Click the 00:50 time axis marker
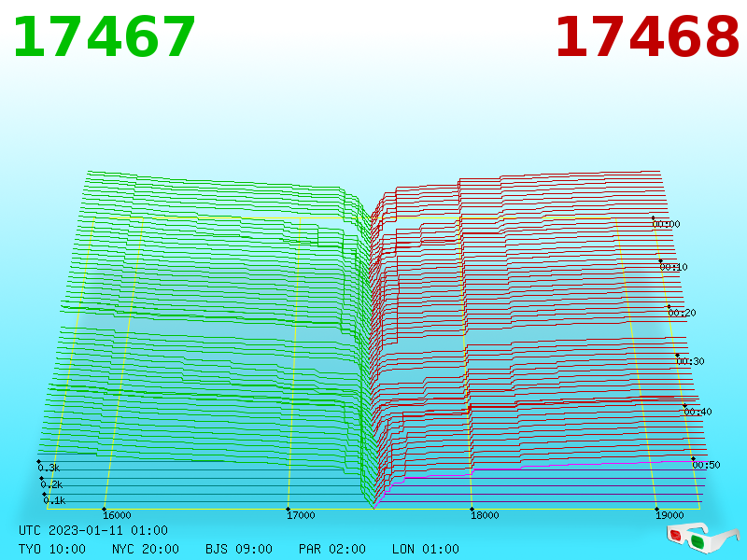The image size is (747, 560). point(706,465)
